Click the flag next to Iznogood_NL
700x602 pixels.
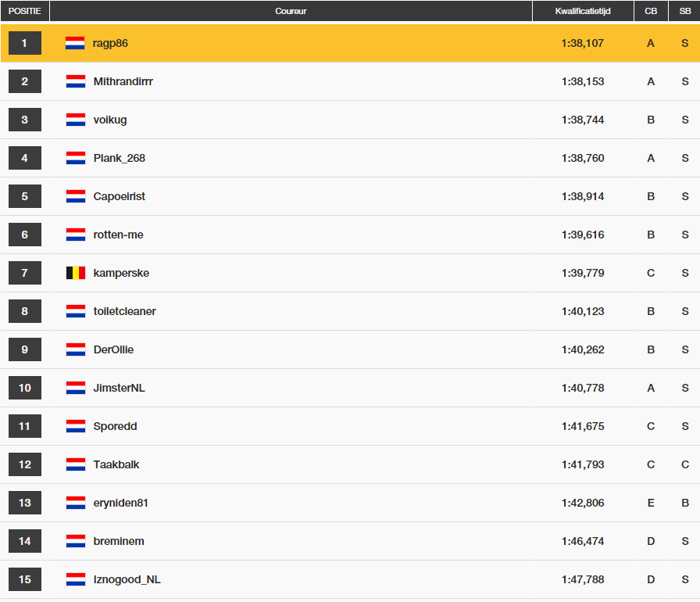coord(75,579)
